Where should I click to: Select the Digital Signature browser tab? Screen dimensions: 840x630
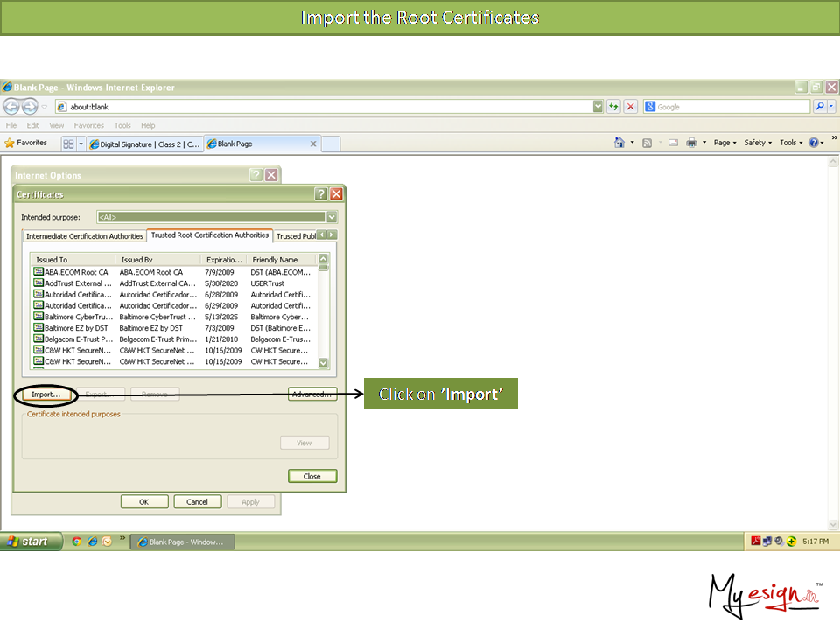pyautogui.click(x=144, y=143)
